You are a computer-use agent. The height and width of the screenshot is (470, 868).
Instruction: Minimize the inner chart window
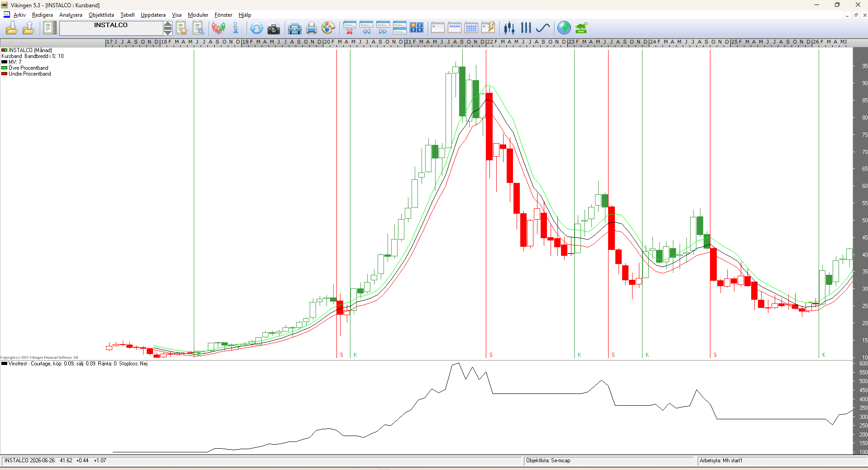[x=847, y=15]
